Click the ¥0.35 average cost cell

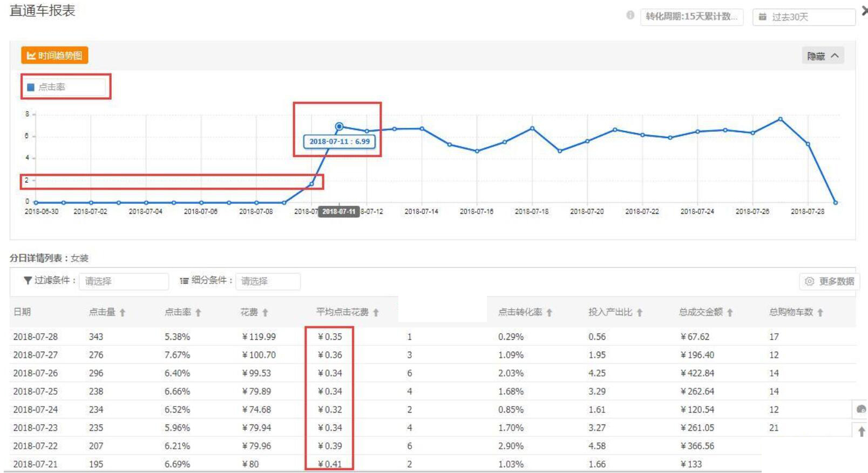(330, 337)
